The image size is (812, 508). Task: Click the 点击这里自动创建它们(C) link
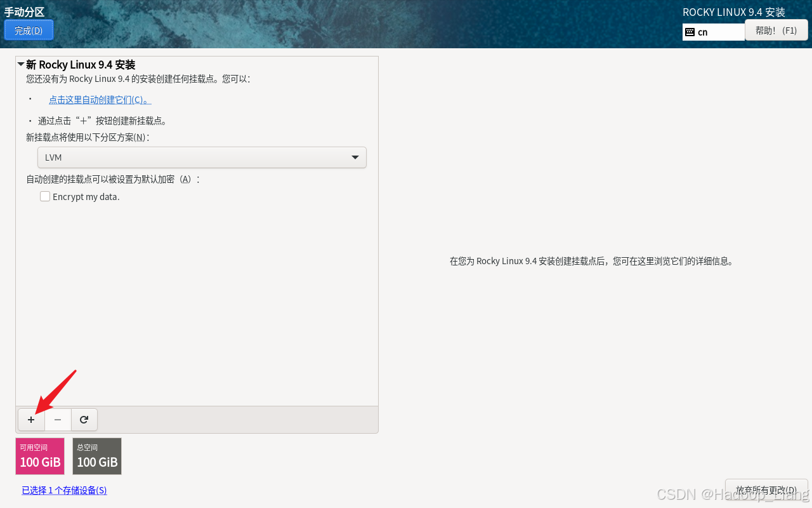[x=100, y=100]
